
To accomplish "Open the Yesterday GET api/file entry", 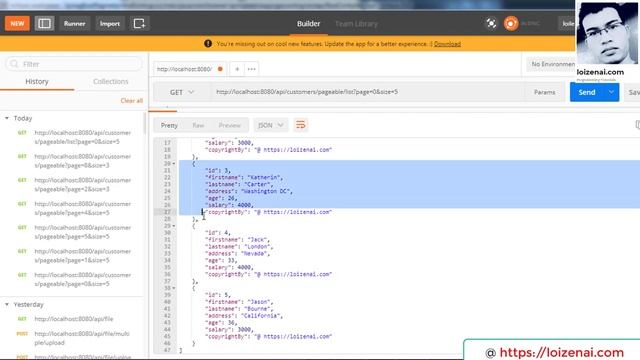I will click(x=73, y=319).
